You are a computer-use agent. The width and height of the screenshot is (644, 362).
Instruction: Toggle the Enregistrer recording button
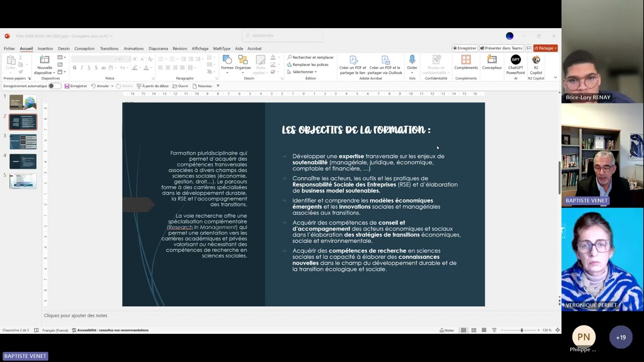[x=464, y=48]
